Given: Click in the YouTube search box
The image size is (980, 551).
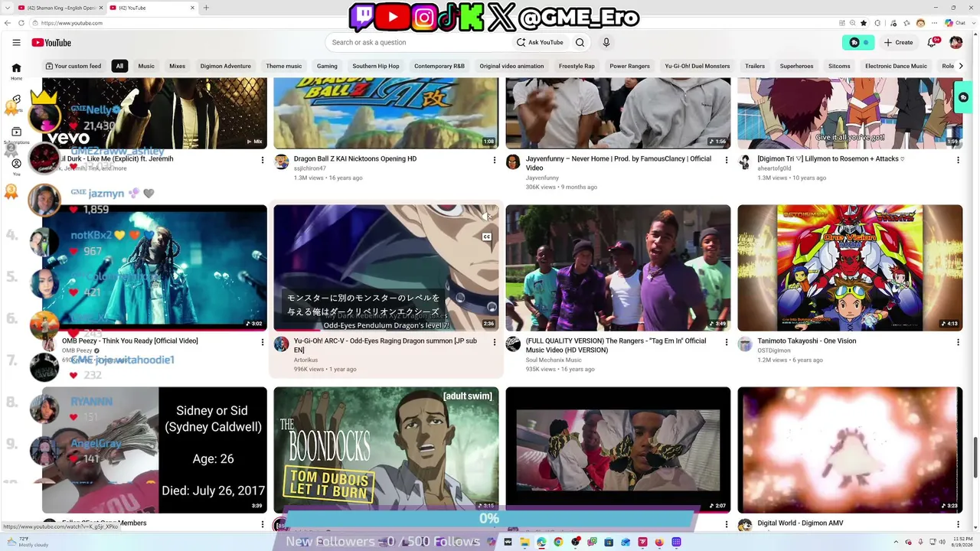Looking at the screenshot, I should click(417, 43).
